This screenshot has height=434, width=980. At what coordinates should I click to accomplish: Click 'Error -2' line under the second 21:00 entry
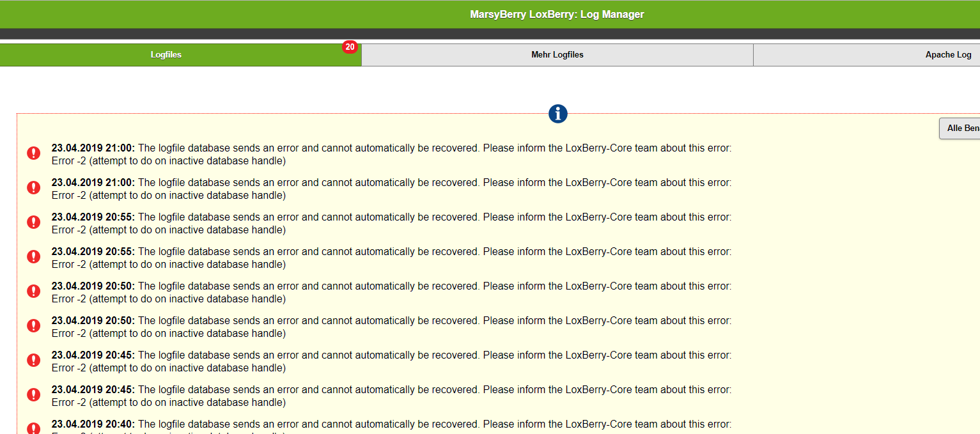coord(169,196)
